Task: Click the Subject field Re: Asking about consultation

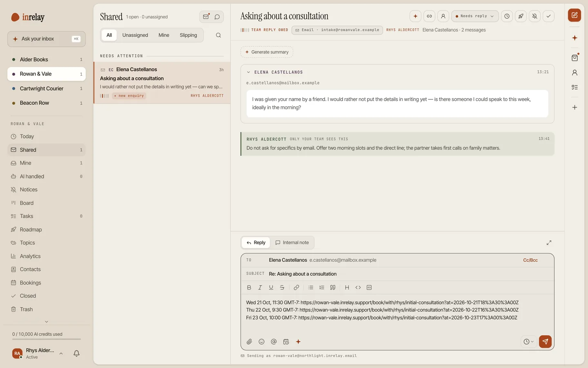Action: pos(397,274)
